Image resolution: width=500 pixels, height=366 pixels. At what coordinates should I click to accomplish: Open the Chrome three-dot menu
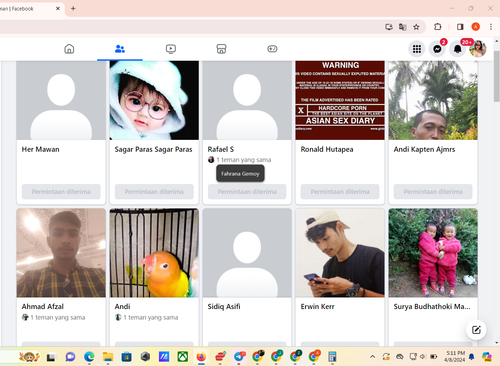pos(491,27)
